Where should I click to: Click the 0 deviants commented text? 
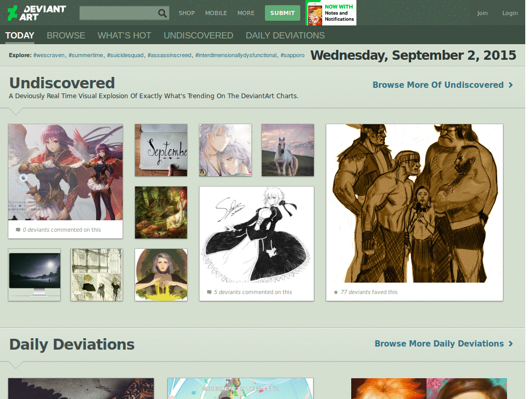click(x=62, y=230)
